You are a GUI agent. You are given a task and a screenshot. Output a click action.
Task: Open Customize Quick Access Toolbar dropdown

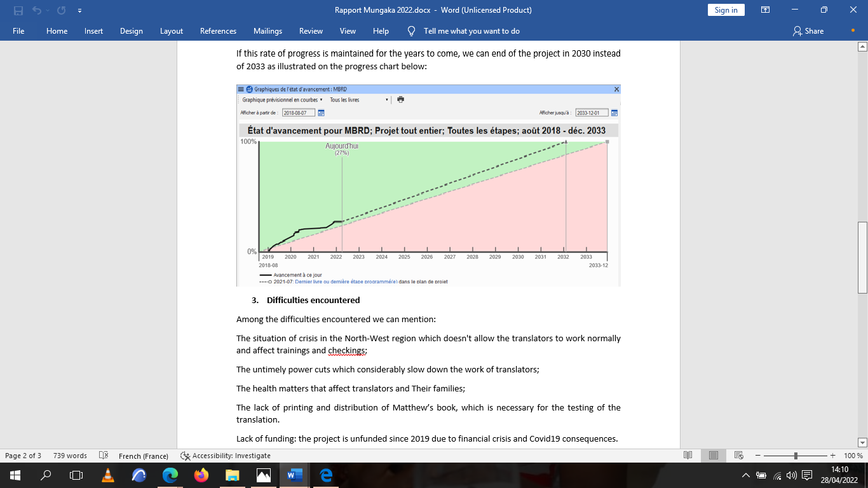click(x=79, y=10)
